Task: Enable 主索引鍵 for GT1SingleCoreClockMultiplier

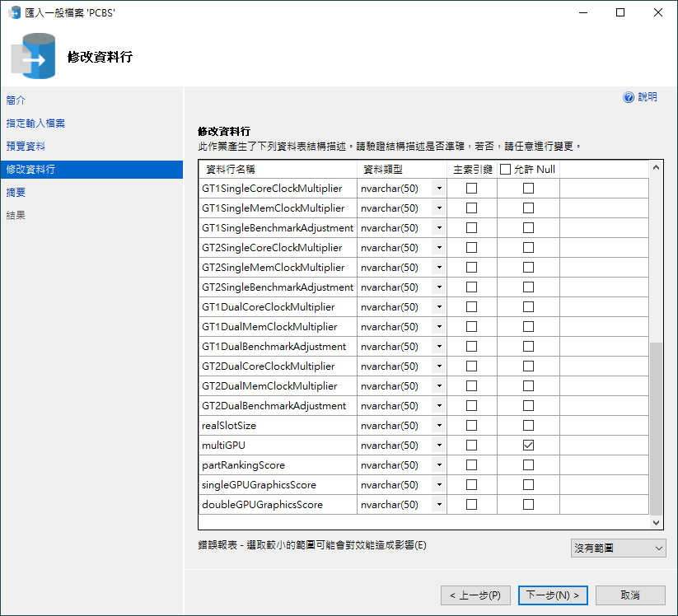Action: tap(470, 188)
